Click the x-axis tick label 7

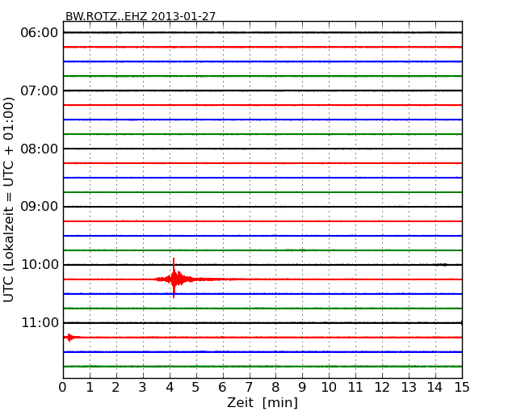249,387
